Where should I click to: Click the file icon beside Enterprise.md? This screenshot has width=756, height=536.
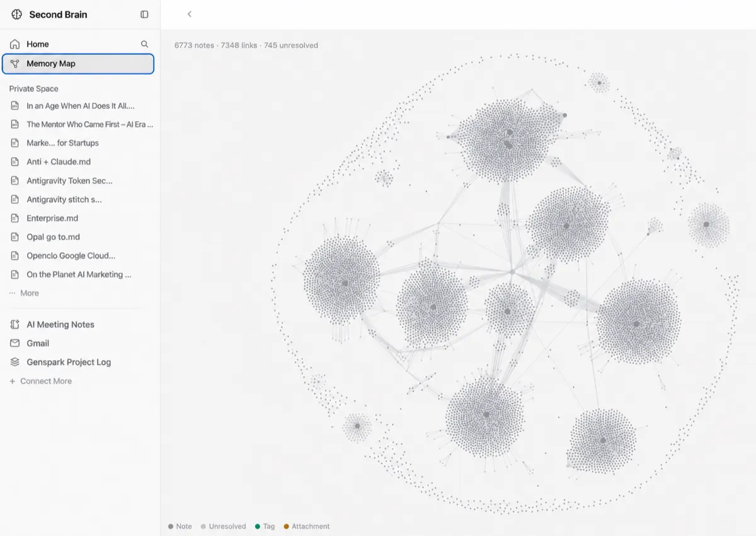click(x=15, y=218)
